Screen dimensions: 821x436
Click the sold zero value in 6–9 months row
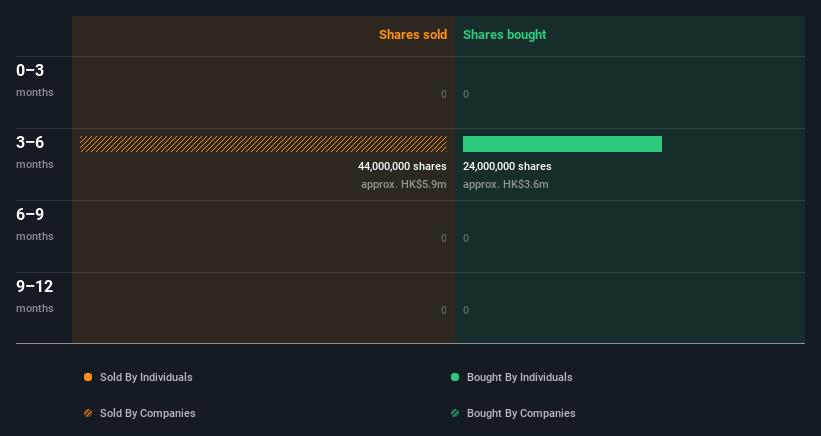coord(444,238)
